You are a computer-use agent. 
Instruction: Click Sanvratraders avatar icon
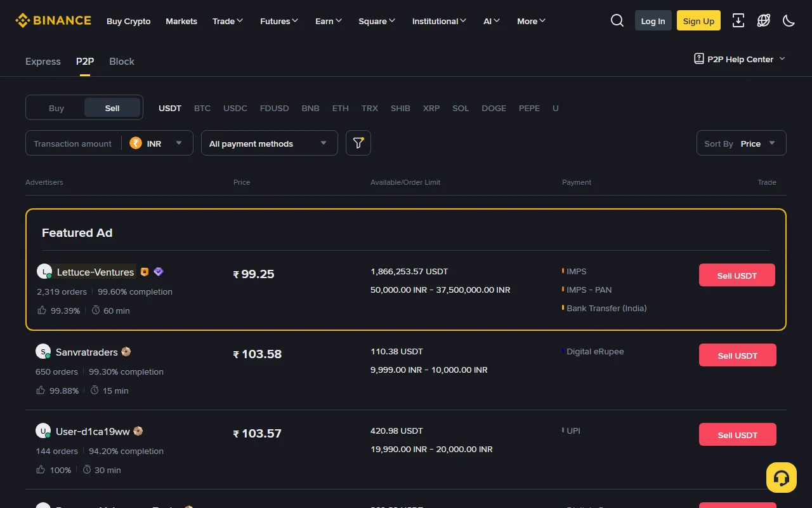tap(43, 351)
